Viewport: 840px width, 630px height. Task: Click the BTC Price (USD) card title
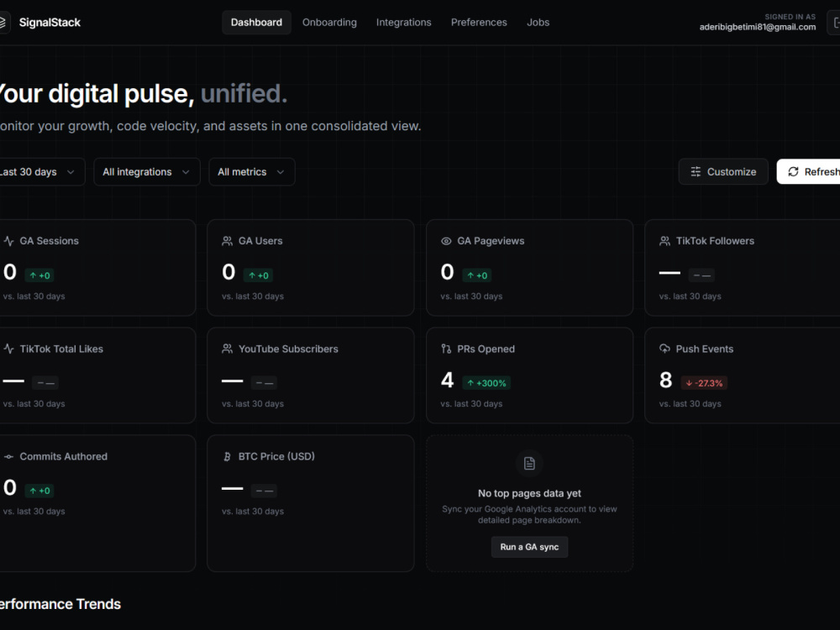click(276, 456)
